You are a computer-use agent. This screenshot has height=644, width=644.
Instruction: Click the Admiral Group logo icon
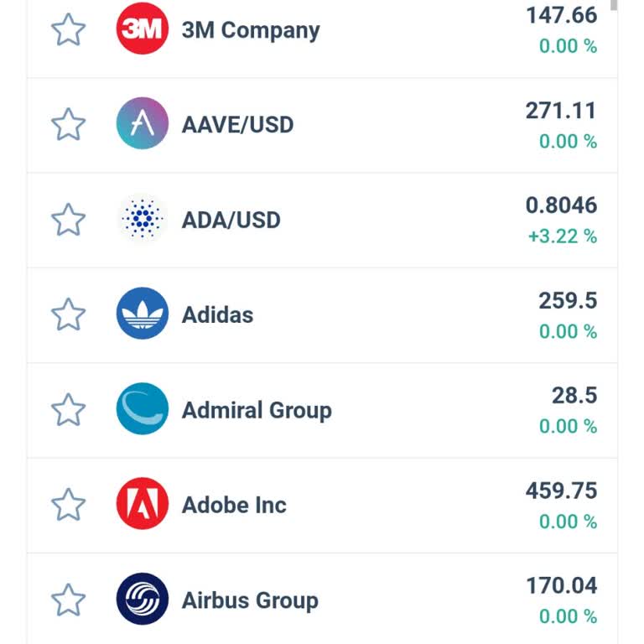[x=142, y=409]
